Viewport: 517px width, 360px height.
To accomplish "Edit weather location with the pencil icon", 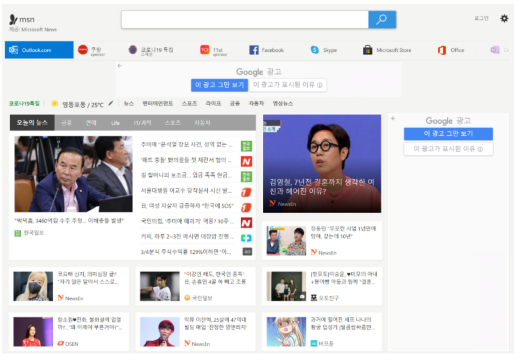I will (111, 104).
